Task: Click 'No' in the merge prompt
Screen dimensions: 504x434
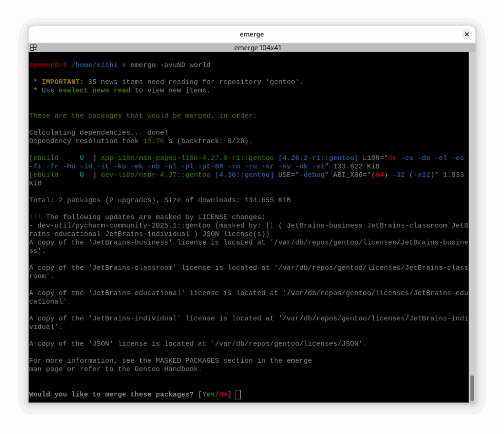Action: click(223, 395)
